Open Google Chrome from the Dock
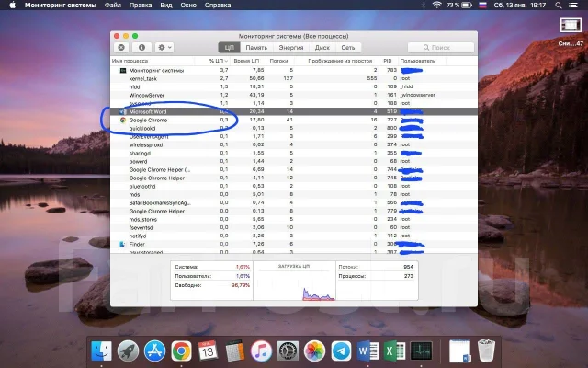 [181, 351]
